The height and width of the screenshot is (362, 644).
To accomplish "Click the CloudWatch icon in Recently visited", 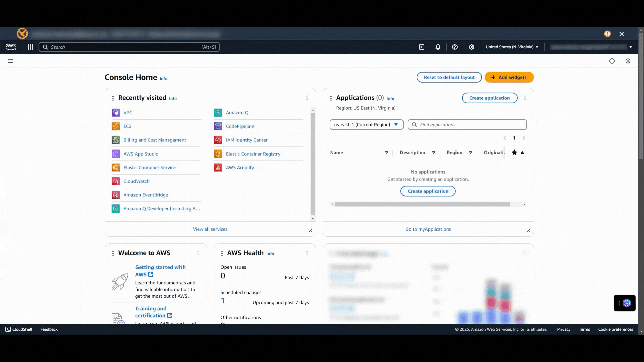I will point(116,181).
